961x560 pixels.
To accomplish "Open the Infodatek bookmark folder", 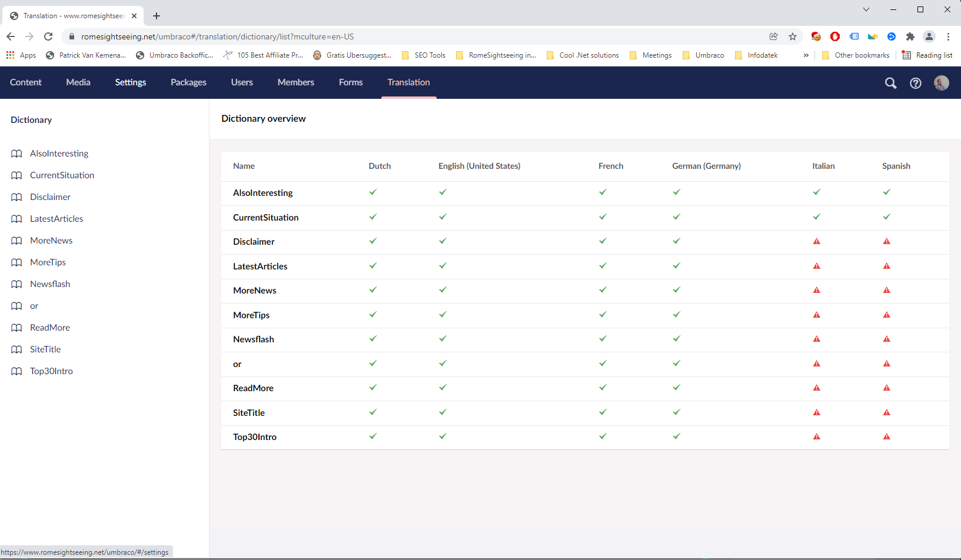I will click(x=756, y=55).
